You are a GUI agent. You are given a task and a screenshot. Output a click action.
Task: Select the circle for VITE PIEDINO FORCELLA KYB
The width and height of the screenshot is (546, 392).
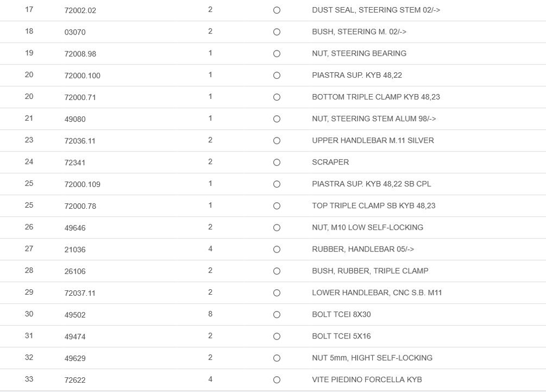(x=277, y=380)
